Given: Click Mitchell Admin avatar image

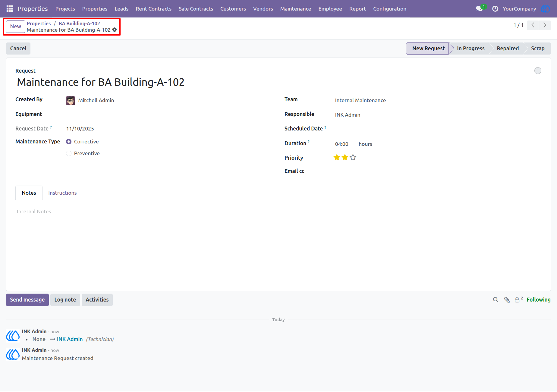Looking at the screenshot, I should 71,100.
